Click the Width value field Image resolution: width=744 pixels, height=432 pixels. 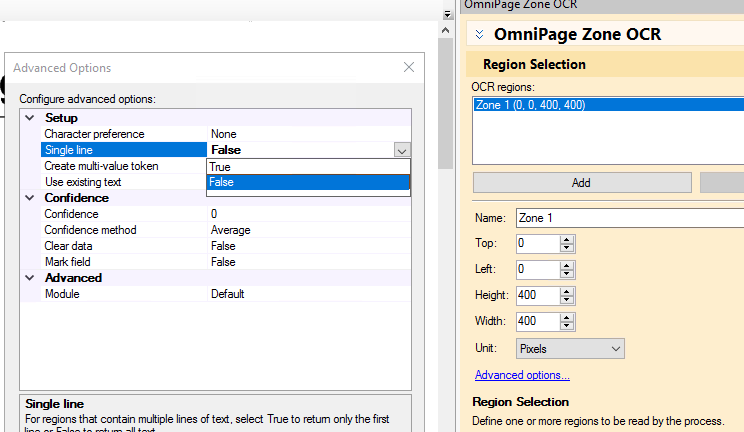538,321
